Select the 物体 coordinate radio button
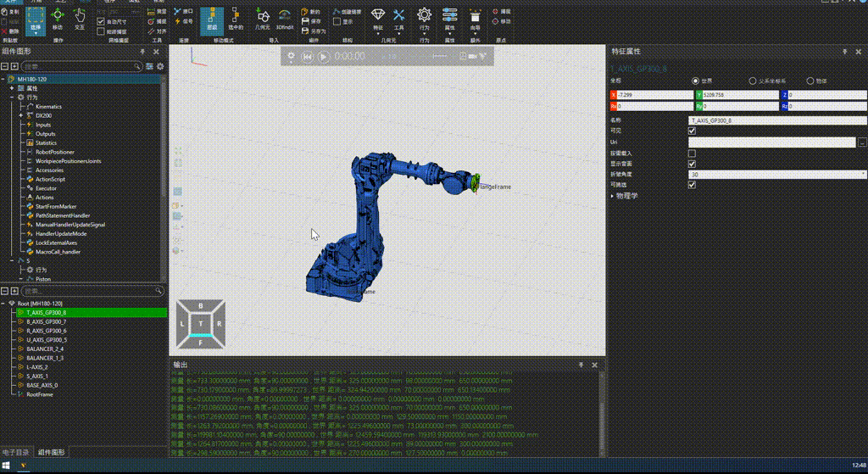The height and width of the screenshot is (474, 868). (x=810, y=81)
